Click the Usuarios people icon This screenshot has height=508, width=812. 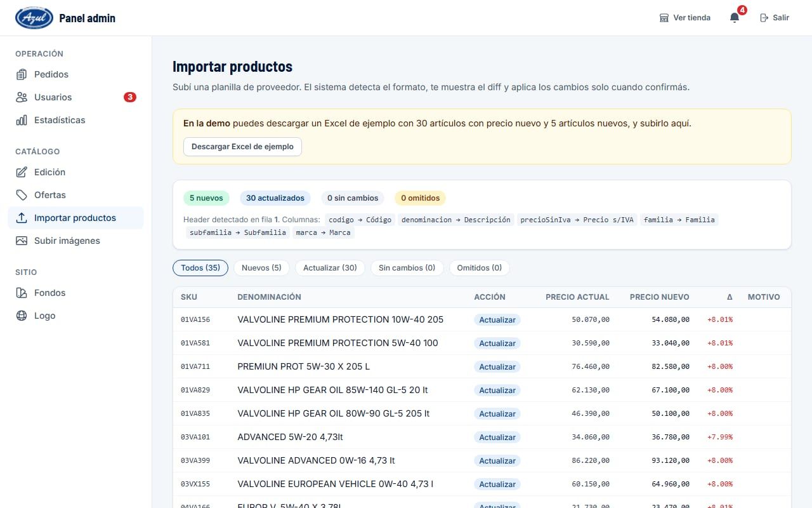tap(22, 97)
